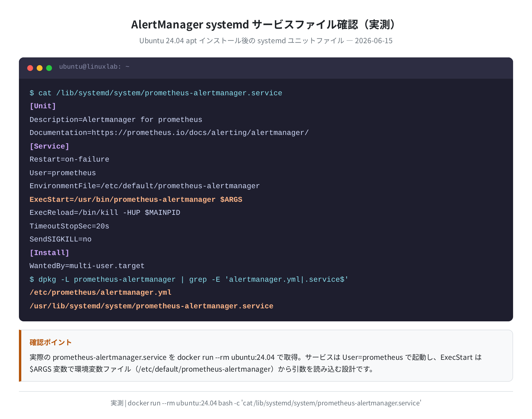Click the terminal title ubuntu@linuxlab: ~

pyautogui.click(x=94, y=67)
